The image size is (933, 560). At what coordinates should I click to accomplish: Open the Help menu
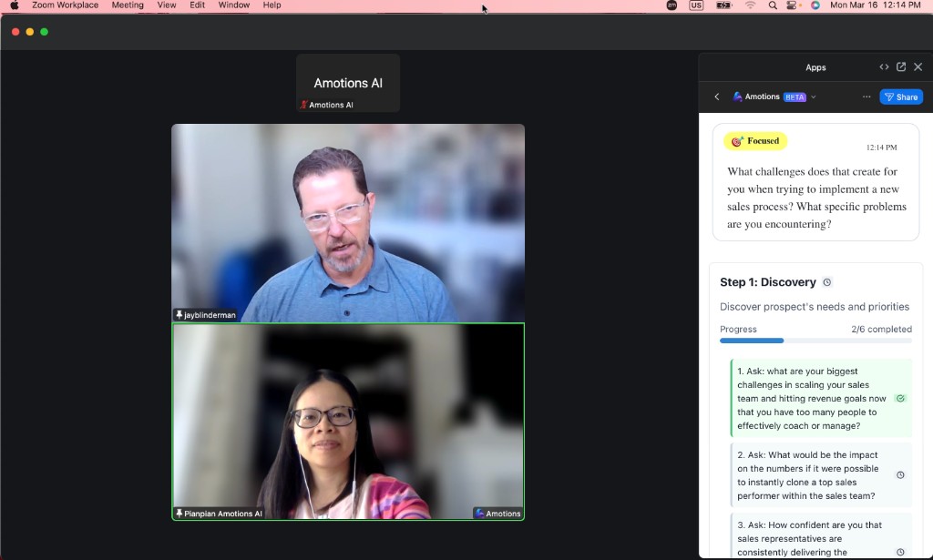point(272,5)
